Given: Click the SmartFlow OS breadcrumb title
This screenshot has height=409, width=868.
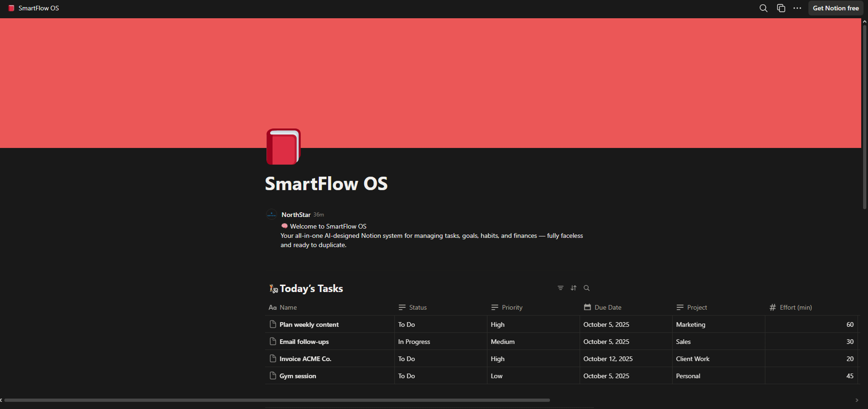Looking at the screenshot, I should point(39,8).
